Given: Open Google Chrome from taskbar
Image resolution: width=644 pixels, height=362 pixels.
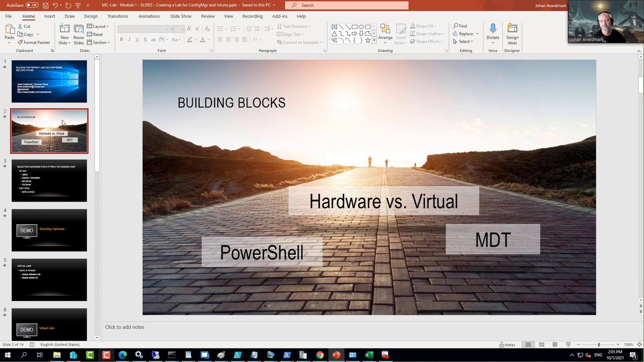Looking at the screenshot, I should tap(320, 355).
